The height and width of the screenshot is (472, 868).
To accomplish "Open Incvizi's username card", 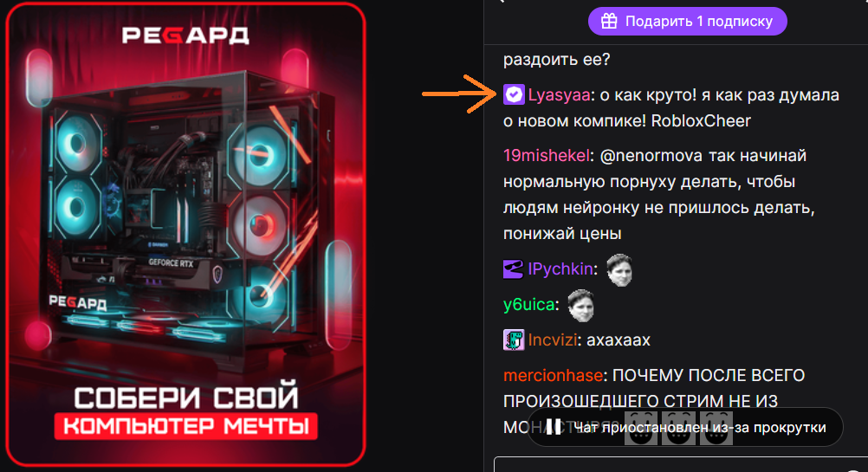I will tap(553, 339).
